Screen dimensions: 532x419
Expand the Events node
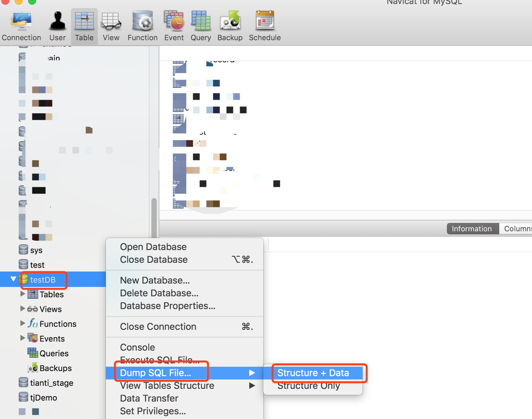pyautogui.click(x=23, y=338)
